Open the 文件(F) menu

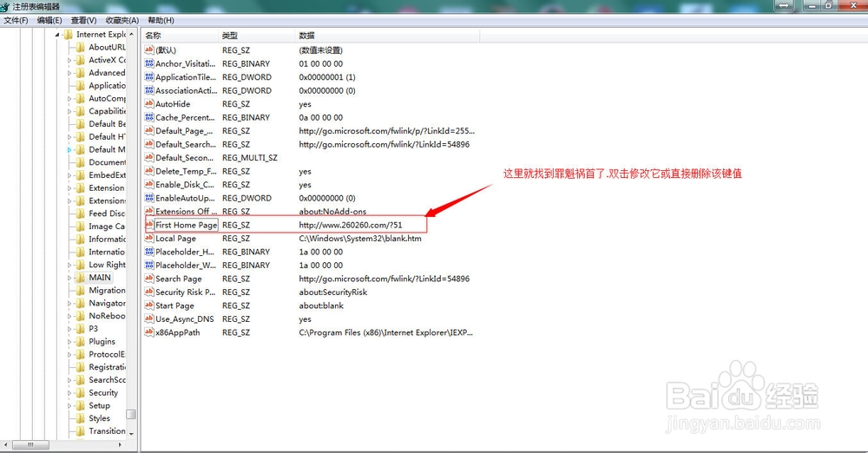[16, 21]
